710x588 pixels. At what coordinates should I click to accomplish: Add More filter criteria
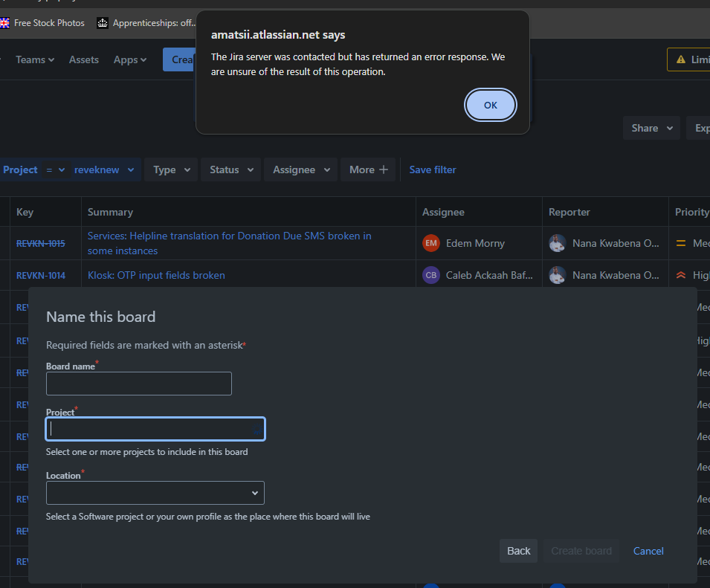click(368, 169)
